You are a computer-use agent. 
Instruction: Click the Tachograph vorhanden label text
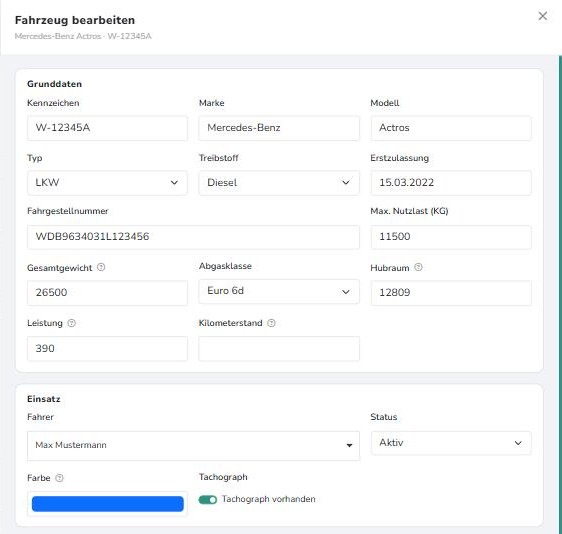268,499
